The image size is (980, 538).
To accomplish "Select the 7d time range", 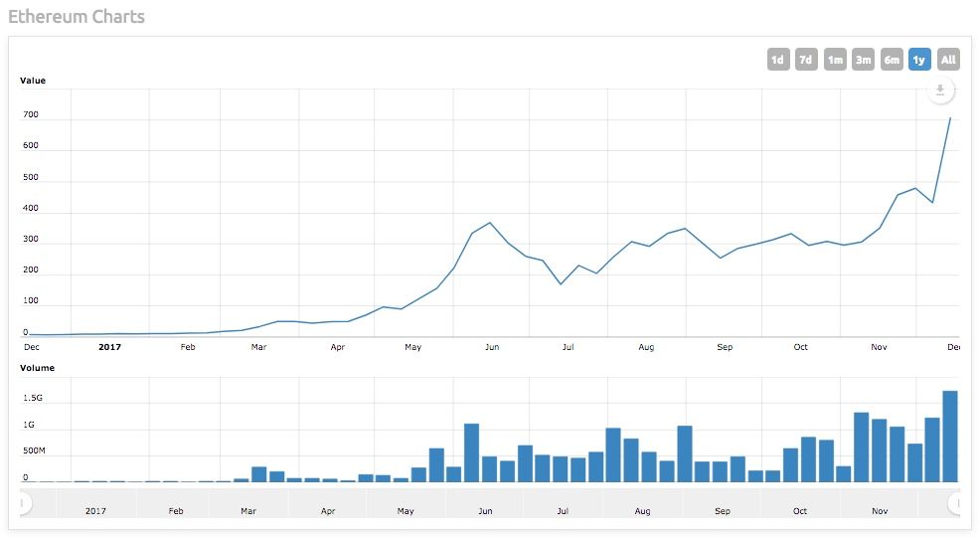I will (x=806, y=60).
